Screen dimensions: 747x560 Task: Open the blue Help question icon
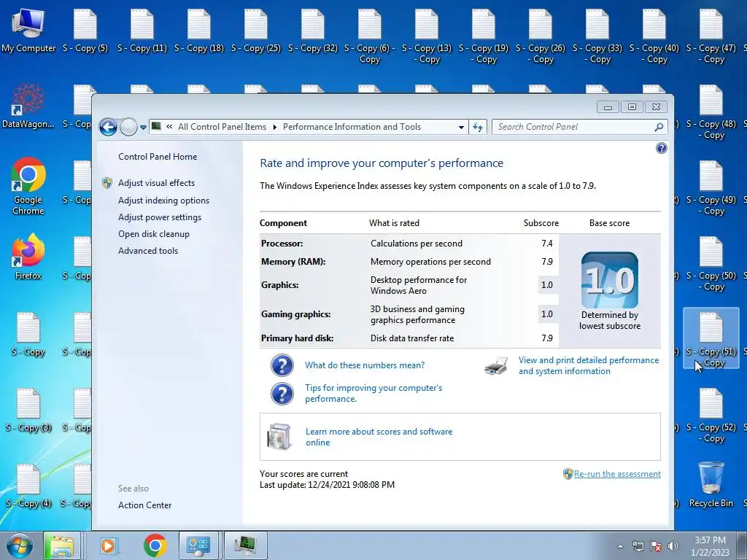pyautogui.click(x=661, y=148)
